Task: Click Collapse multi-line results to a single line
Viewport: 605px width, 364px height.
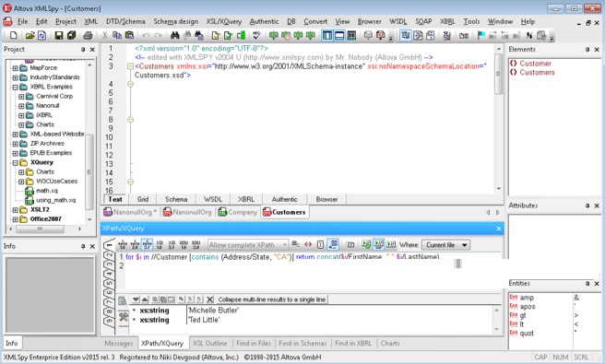Action: pyautogui.click(x=272, y=299)
